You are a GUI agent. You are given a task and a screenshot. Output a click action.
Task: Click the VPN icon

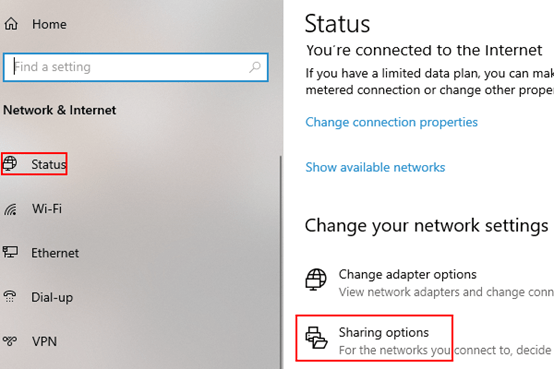click(10, 341)
